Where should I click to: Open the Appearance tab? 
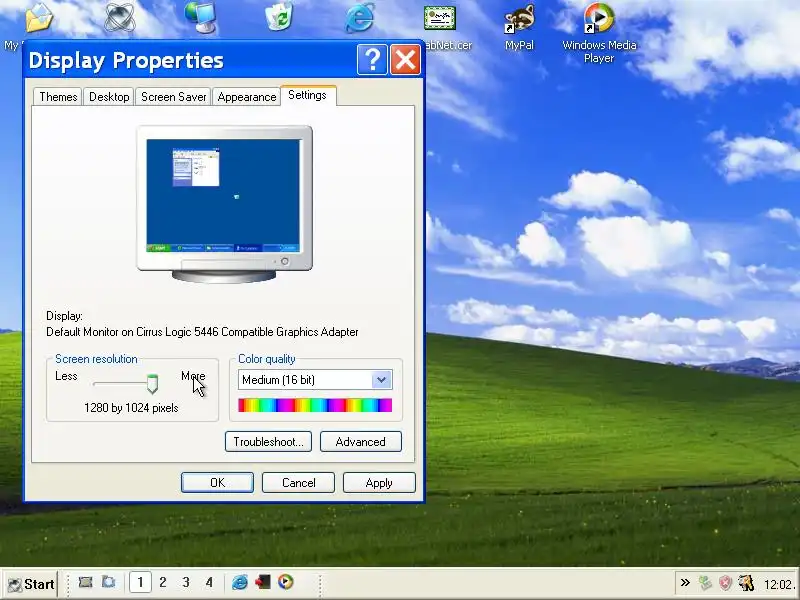click(x=246, y=97)
